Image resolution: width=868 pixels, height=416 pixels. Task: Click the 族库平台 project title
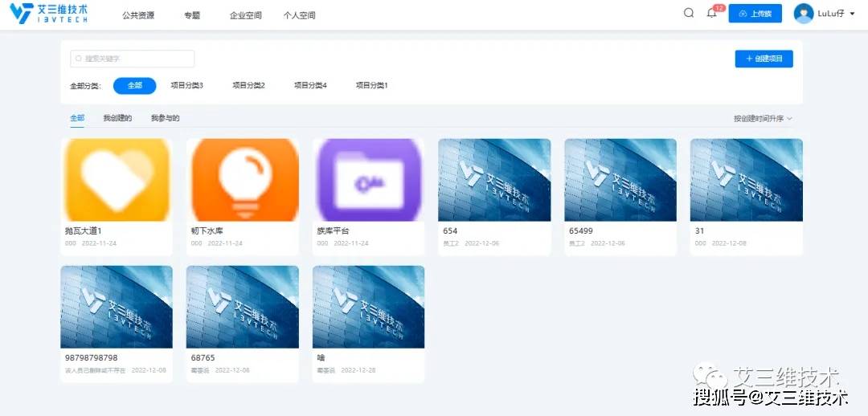334,230
